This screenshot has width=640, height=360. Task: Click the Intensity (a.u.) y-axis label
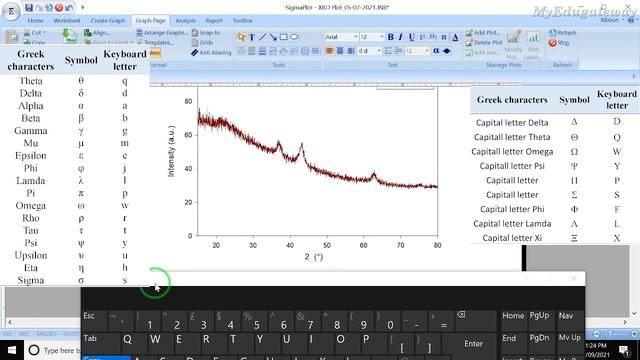[x=171, y=151]
